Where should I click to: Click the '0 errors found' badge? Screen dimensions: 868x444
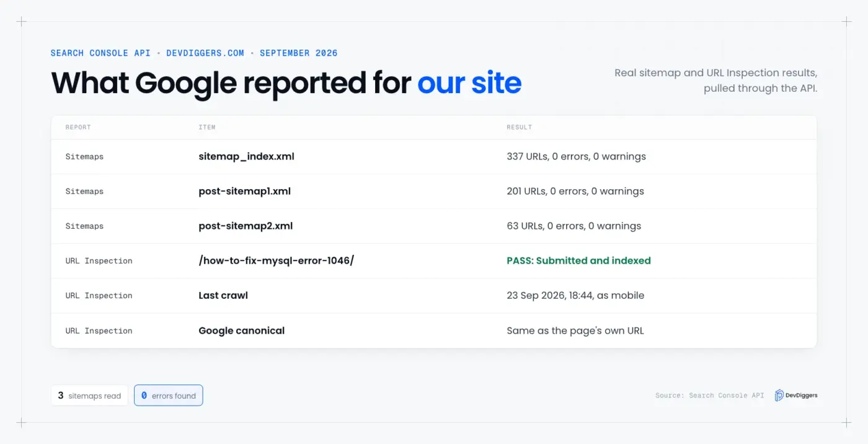(x=169, y=396)
